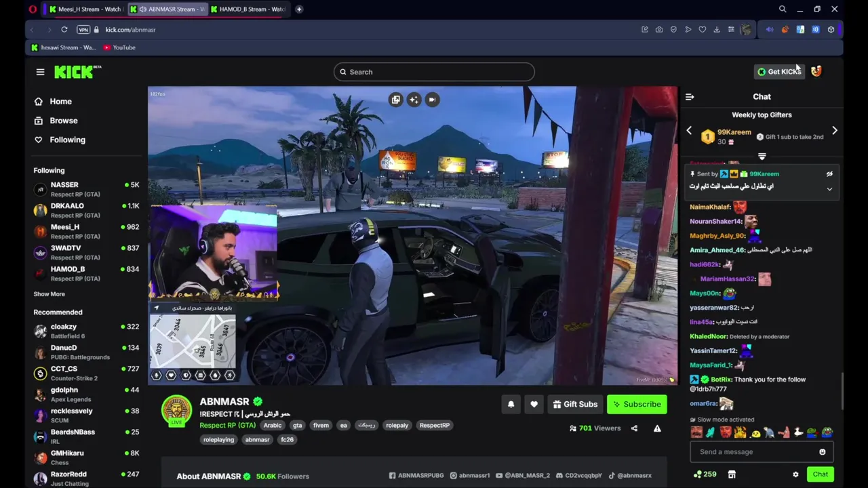
Task: Show next weekly top gifter
Action: [x=835, y=131]
